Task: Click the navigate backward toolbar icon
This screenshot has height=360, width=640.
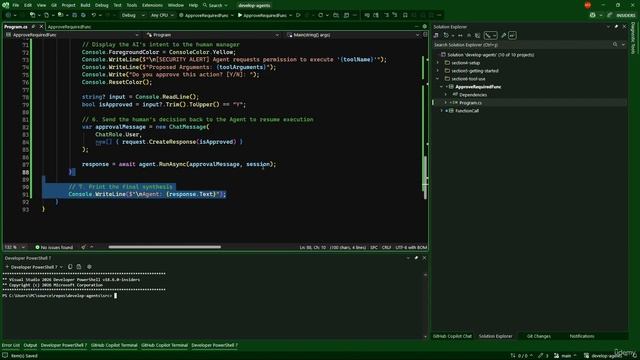Action: [x=9, y=15]
